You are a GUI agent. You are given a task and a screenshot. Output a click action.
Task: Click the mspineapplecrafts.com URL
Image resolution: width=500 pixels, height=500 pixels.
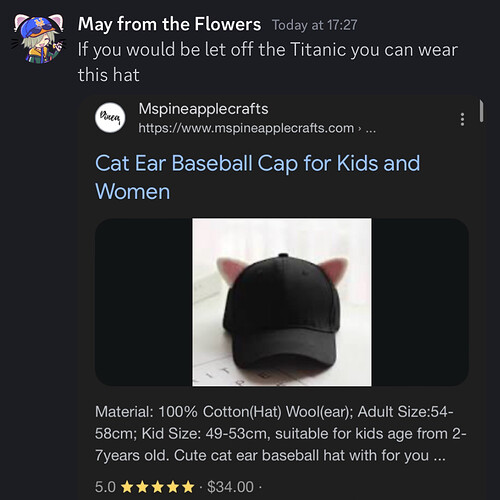tap(246, 128)
